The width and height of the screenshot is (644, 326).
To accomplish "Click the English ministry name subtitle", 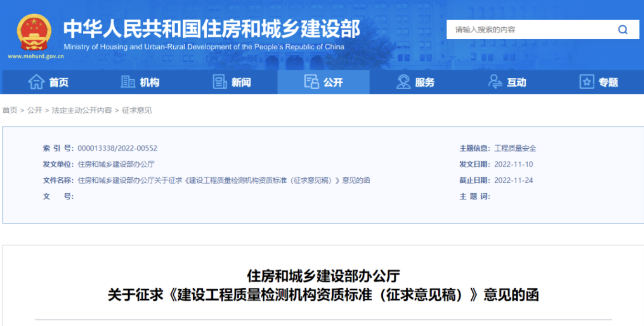I will click(204, 47).
